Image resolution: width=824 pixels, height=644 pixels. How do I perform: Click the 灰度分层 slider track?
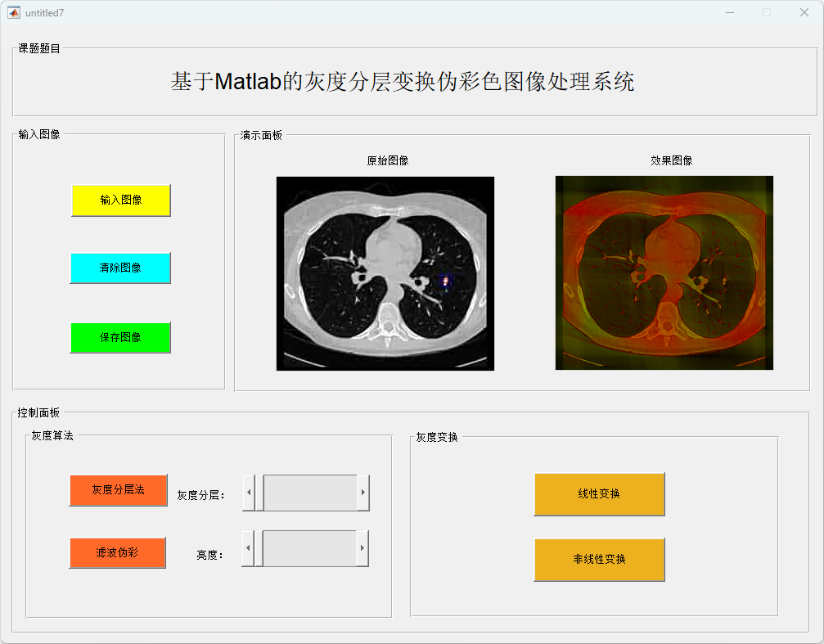click(311, 493)
